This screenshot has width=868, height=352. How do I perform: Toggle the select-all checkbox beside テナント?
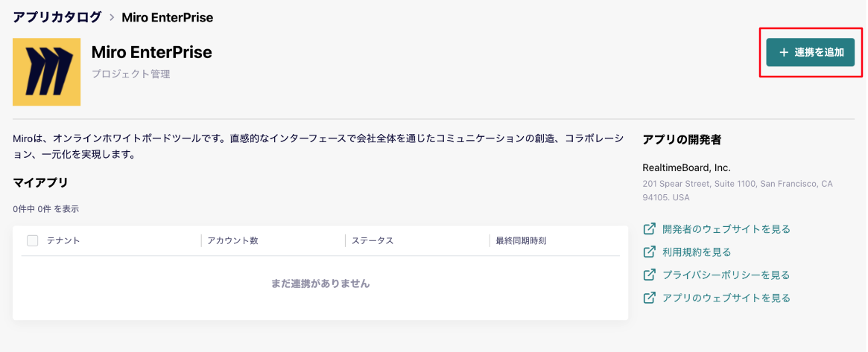[x=33, y=240]
